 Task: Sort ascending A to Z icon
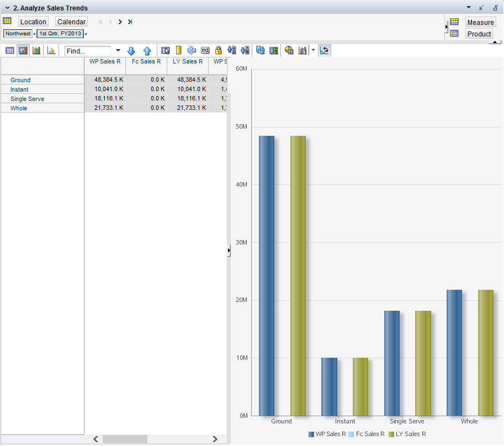(231, 50)
